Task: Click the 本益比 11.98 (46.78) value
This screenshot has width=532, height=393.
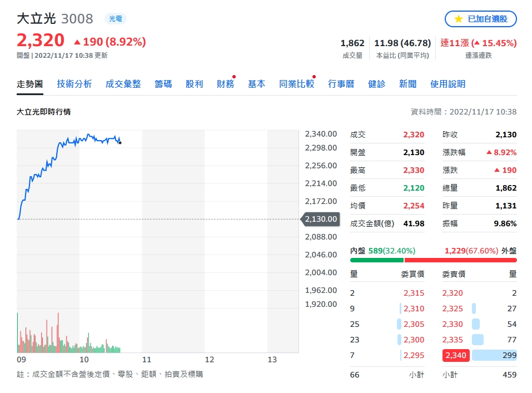Action: [402, 43]
